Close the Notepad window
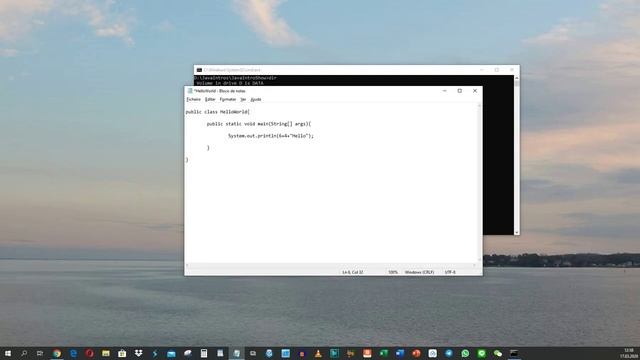Screen dimensions: 640x360 pos(475,91)
